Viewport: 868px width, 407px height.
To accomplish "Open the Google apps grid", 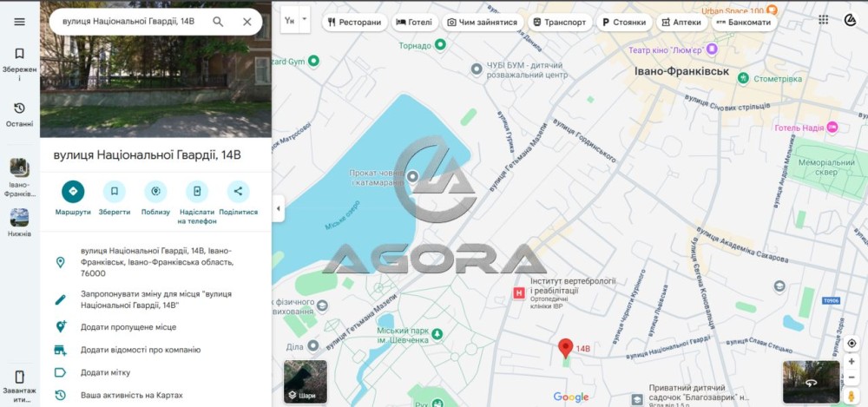I will (x=823, y=20).
